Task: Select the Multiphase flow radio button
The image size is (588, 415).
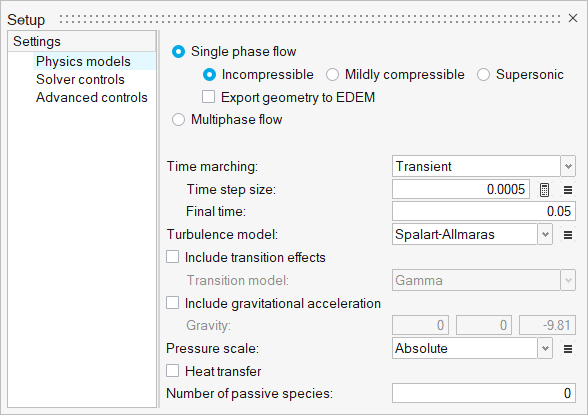Action: pos(178,120)
